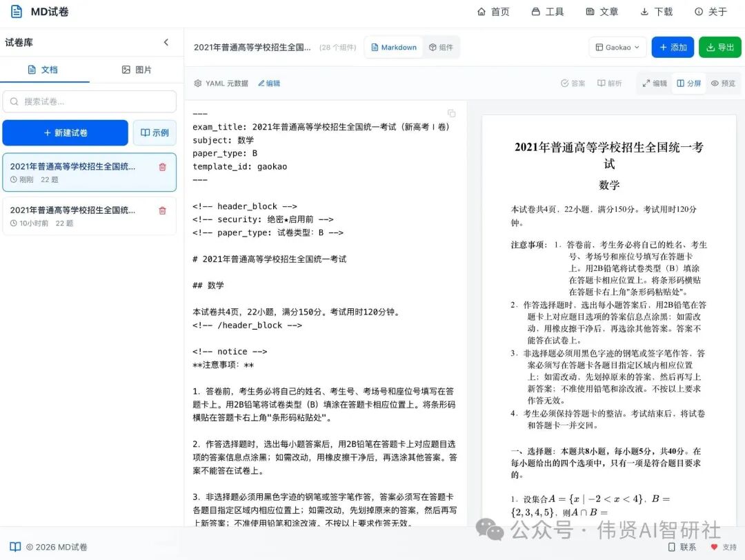Click the template_id: gaokao line
745x560 pixels.
coord(240,167)
